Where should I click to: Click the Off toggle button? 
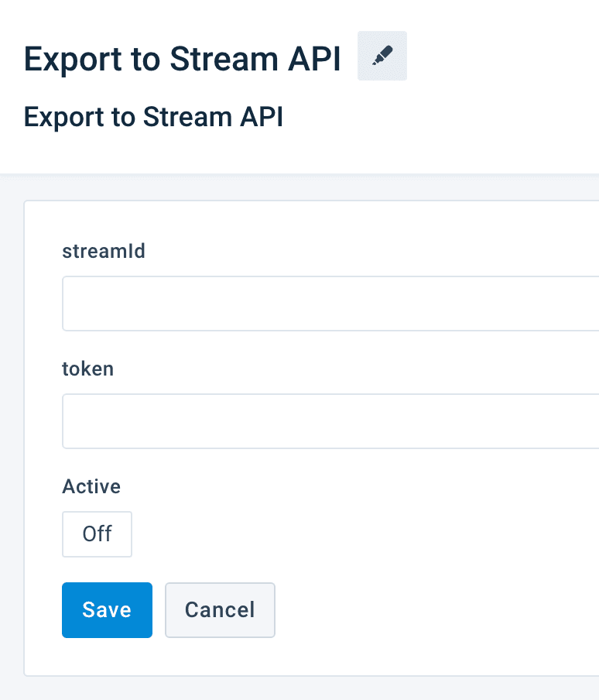pos(98,534)
